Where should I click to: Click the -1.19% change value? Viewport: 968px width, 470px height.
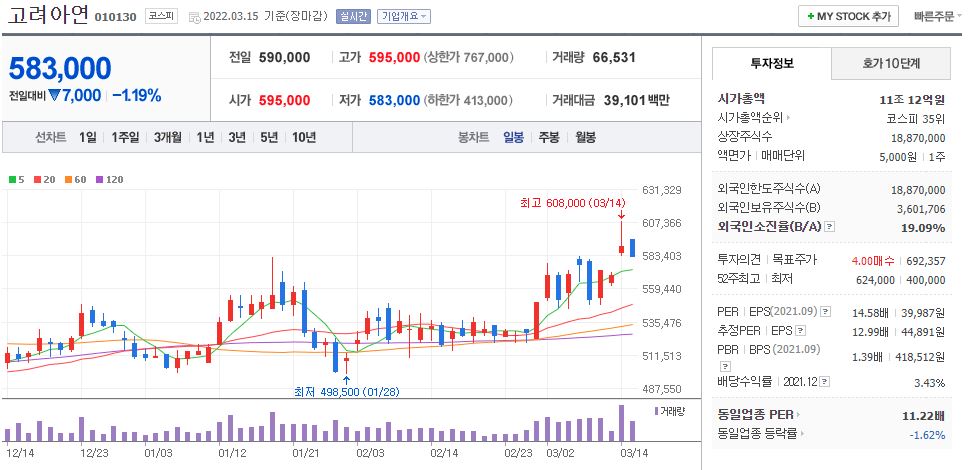(x=136, y=96)
